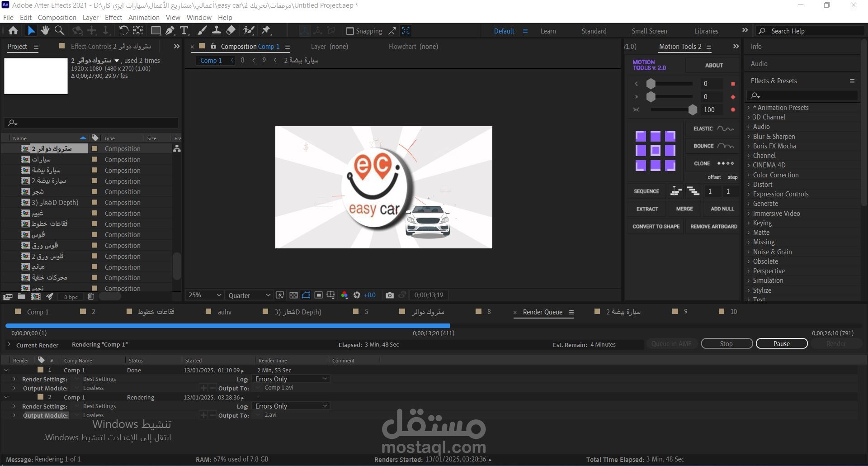Click the Take Snapshot camera icon
Viewport: 868px width, 466px height.
click(x=390, y=295)
